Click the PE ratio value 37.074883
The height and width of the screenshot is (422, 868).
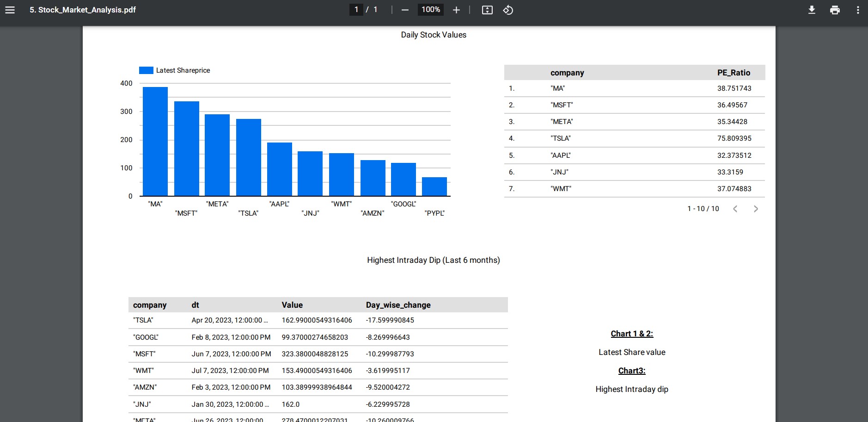pos(734,189)
